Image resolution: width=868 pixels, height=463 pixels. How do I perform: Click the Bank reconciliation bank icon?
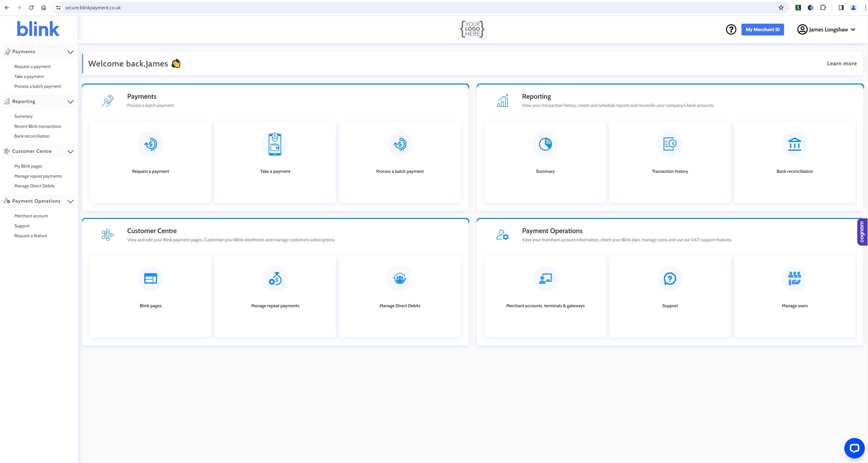tap(794, 144)
